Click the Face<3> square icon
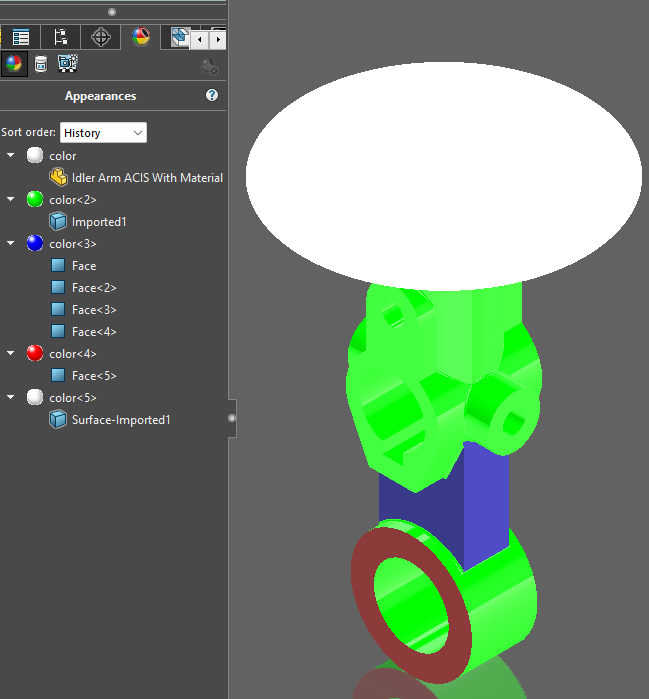 tap(58, 309)
